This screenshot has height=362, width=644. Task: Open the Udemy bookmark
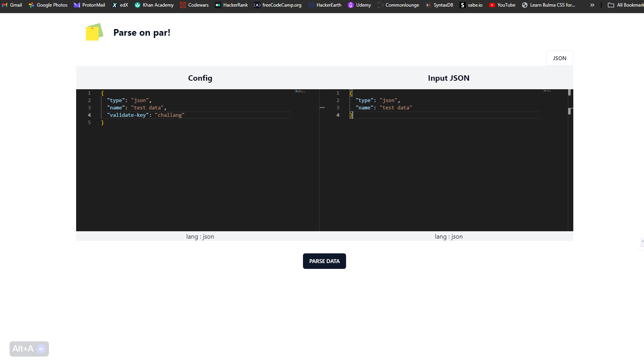(359, 5)
